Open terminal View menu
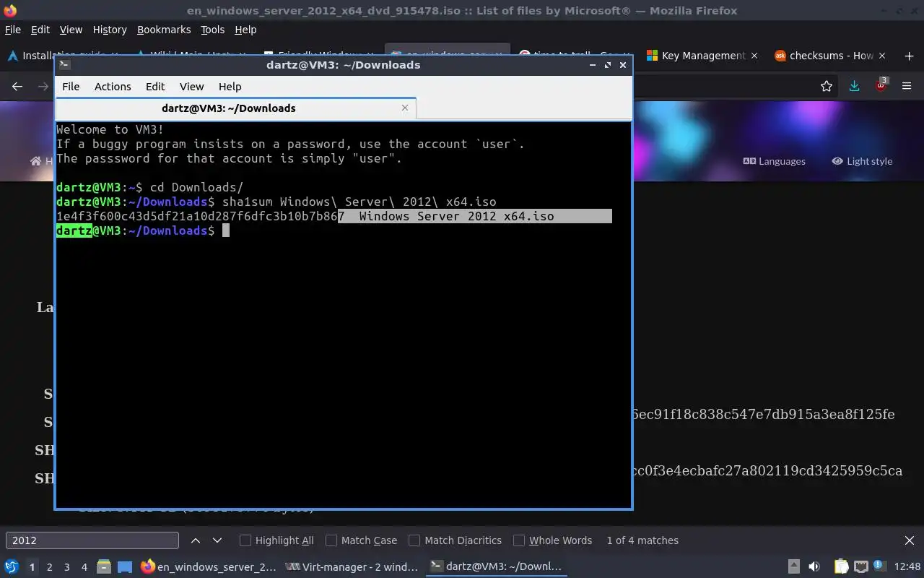 click(191, 86)
